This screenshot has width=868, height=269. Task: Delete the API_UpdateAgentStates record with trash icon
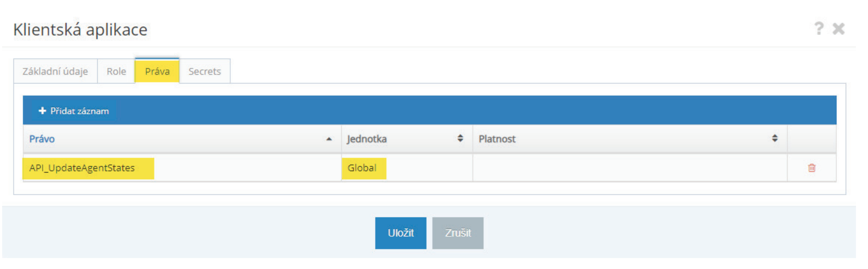pos(811,168)
